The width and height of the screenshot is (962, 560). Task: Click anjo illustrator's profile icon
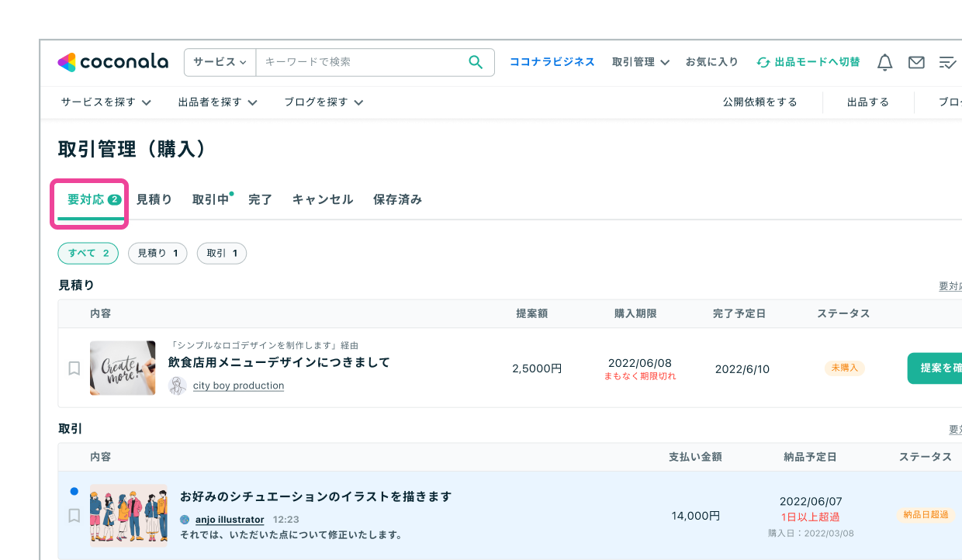(x=183, y=520)
